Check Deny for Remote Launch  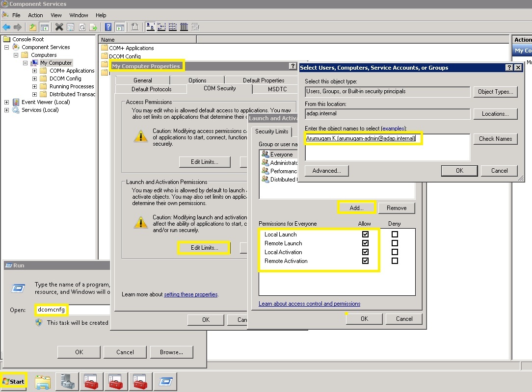(x=395, y=243)
